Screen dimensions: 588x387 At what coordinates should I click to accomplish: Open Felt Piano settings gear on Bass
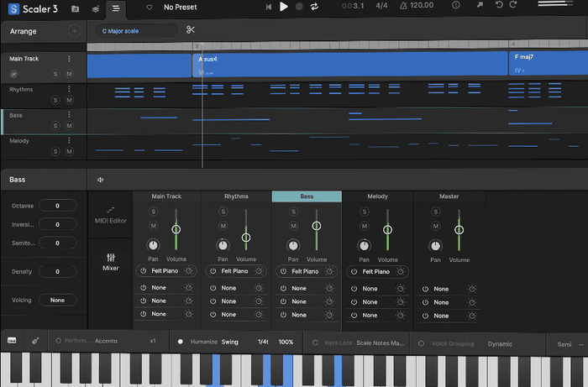[328, 271]
